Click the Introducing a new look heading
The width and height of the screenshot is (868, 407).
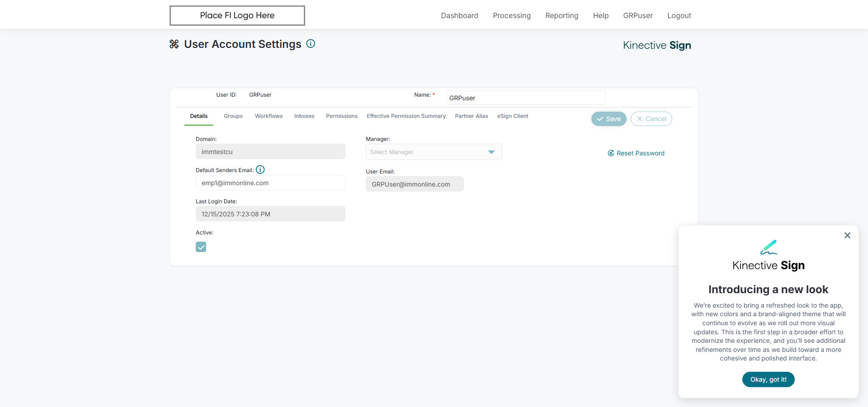coord(769,289)
